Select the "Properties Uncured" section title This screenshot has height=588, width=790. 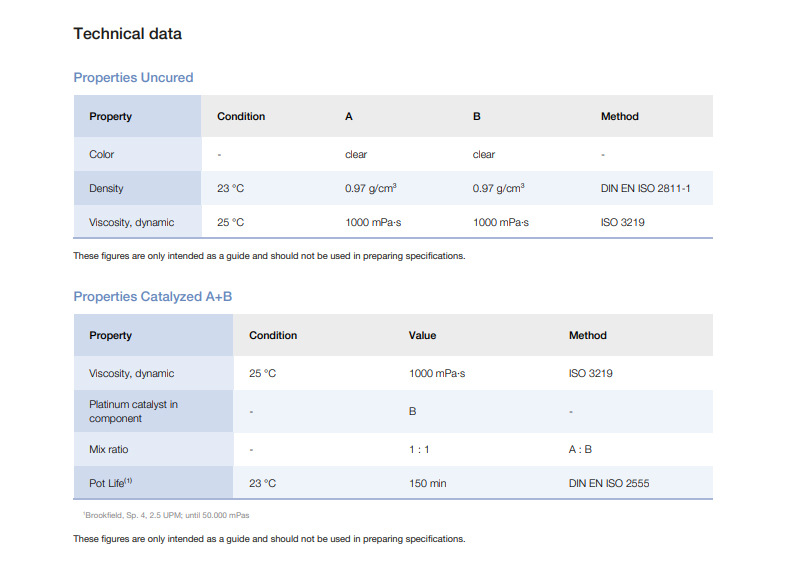click(133, 77)
